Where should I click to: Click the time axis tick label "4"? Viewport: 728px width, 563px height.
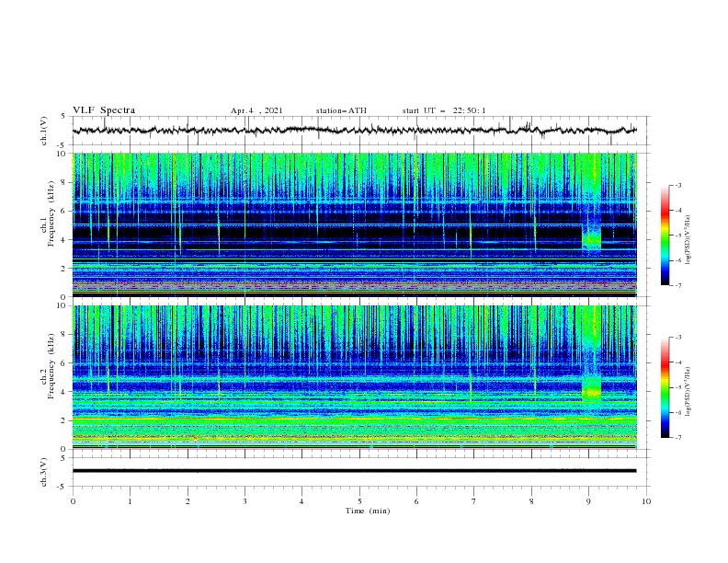coord(302,501)
